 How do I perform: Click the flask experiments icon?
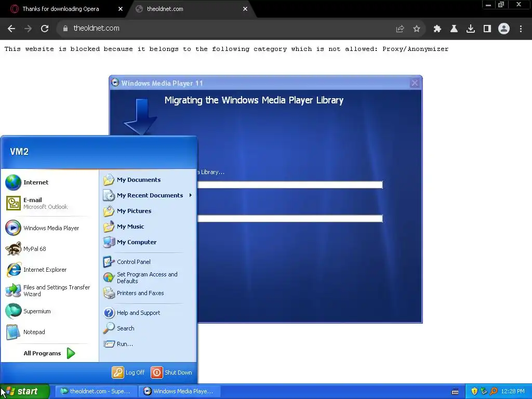[x=454, y=29]
